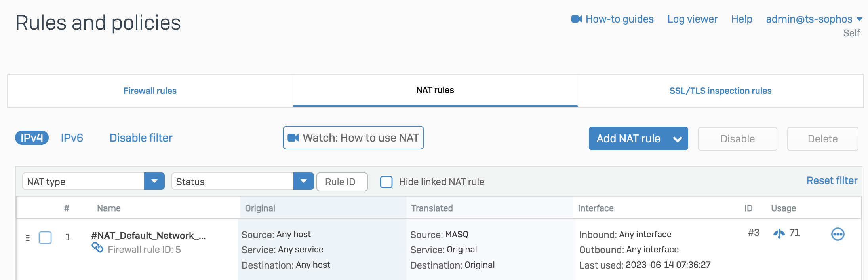Select the checkbox for NAT rule 1
Image resolution: width=868 pixels, height=280 pixels.
45,238
